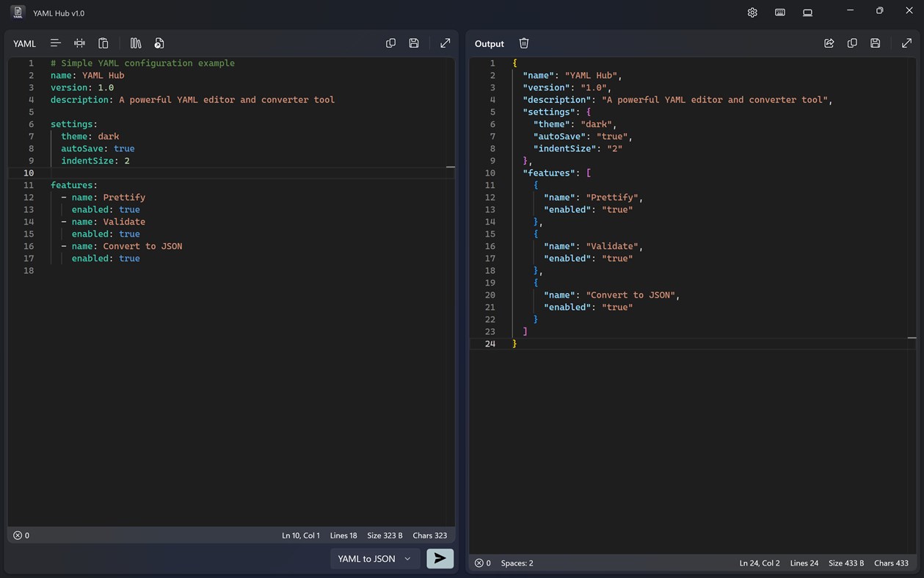The height and width of the screenshot is (578, 924).
Task: Expand the YAML panel to full view
Action: coord(445,43)
